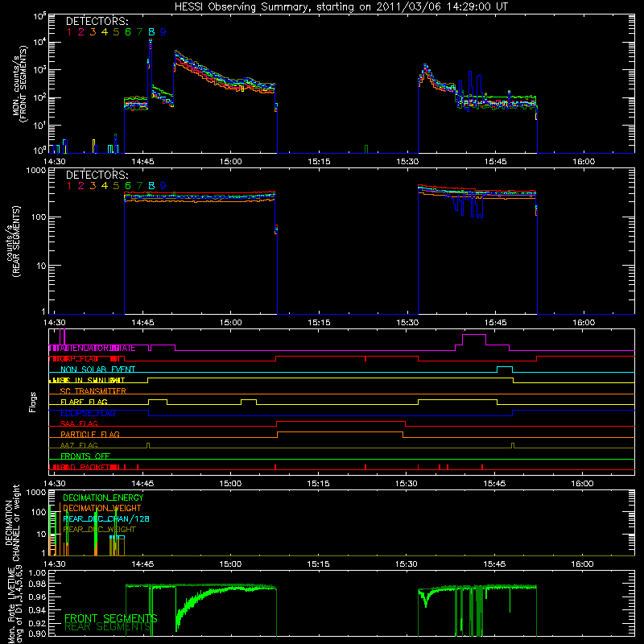Viewport: 644px width, 644px height.
Task: Click the SC_IN_SUNLIGHT flag label
Action: [93, 380]
